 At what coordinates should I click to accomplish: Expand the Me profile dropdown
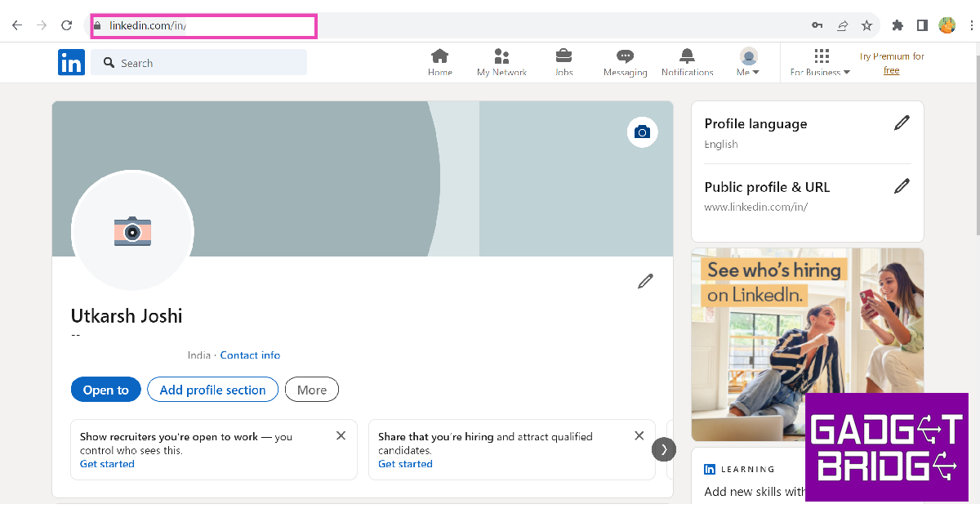(x=748, y=62)
